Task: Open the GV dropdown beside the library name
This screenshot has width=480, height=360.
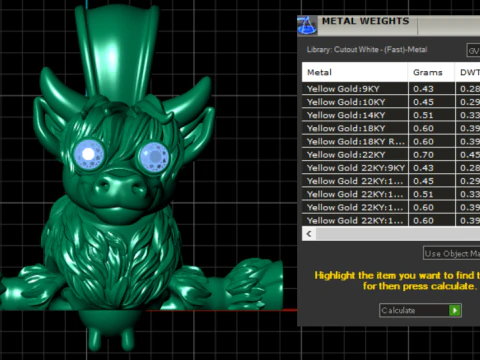Action: tap(473, 51)
